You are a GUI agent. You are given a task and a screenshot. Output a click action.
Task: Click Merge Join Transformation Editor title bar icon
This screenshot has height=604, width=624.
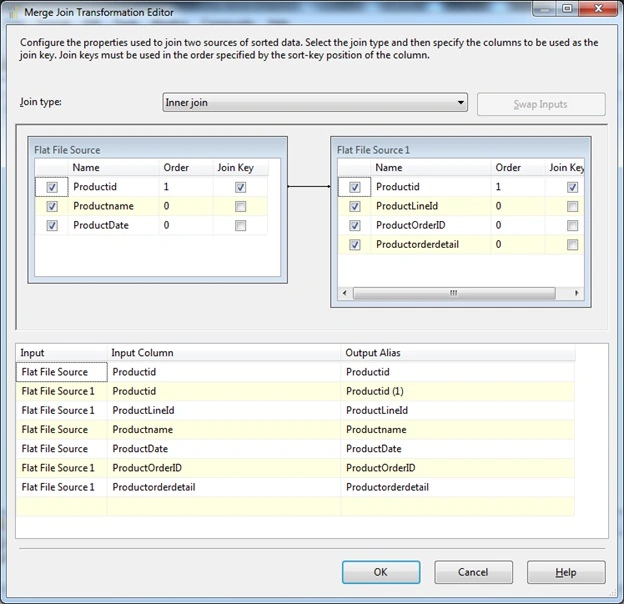[x=14, y=12]
